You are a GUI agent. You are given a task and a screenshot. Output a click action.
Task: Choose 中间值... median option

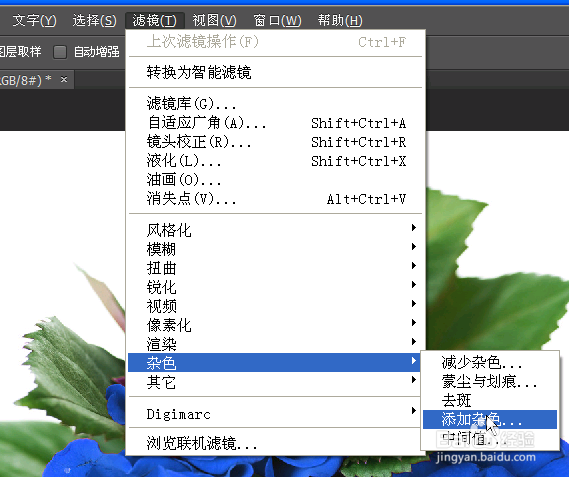(490, 439)
